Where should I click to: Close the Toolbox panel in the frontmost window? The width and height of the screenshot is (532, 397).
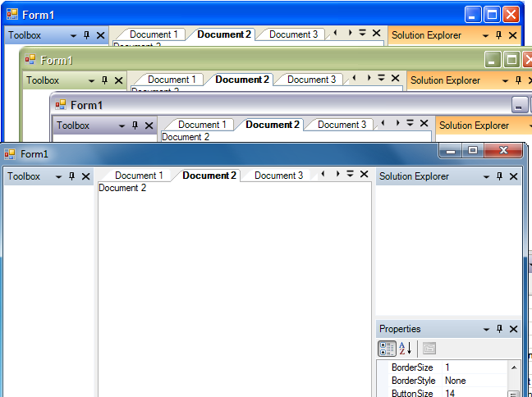[x=85, y=176]
